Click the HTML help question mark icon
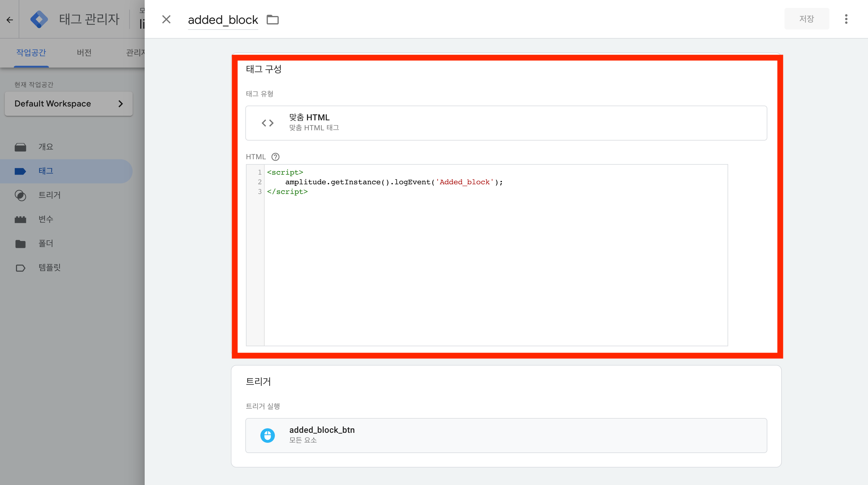This screenshot has height=485, width=868. (275, 157)
